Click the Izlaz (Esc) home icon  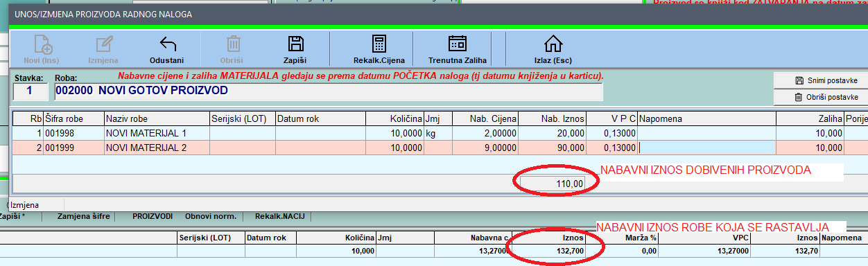click(553, 44)
